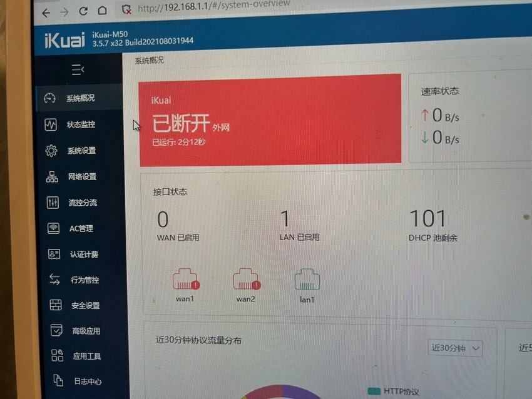Collapse the sidebar menu
The height and width of the screenshot is (399, 532).
coord(78,70)
